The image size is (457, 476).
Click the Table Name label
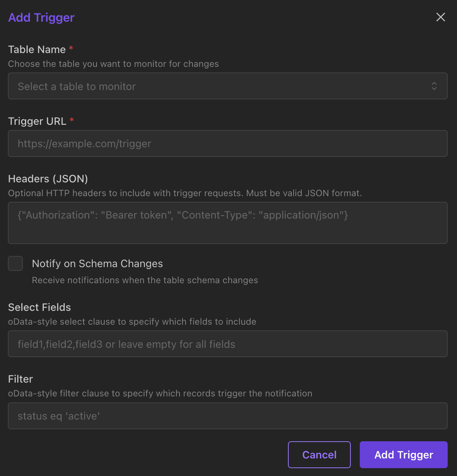pyautogui.click(x=37, y=49)
